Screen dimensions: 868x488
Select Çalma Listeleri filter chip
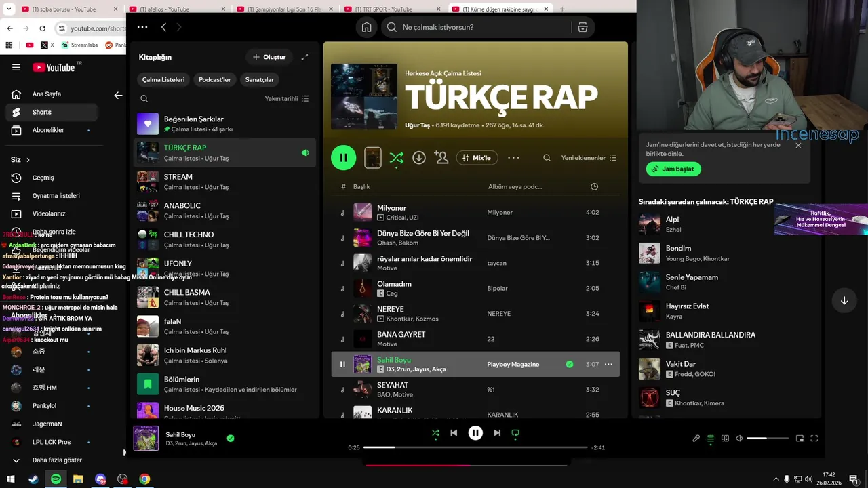coord(163,79)
